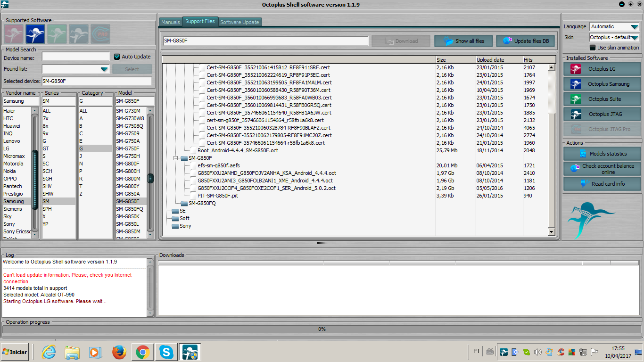Select Huawei in the vendor list
Image resolution: width=644 pixels, height=362 pixels.
pos(17,126)
